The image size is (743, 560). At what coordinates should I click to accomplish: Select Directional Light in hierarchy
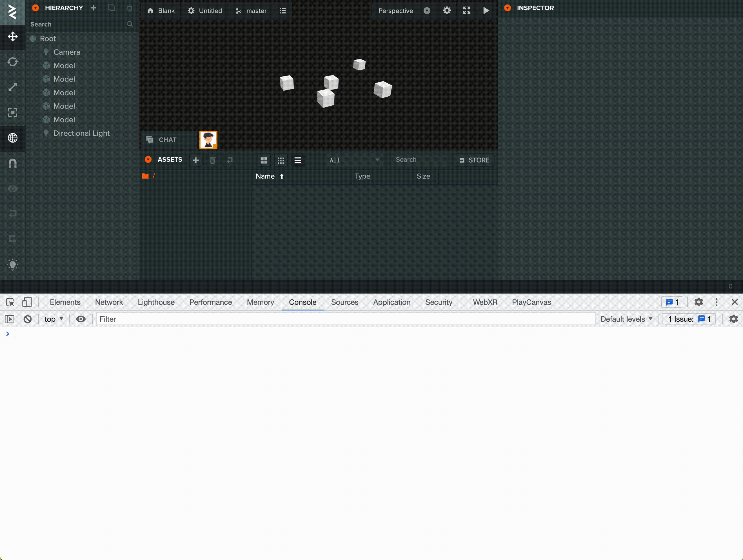[81, 133]
